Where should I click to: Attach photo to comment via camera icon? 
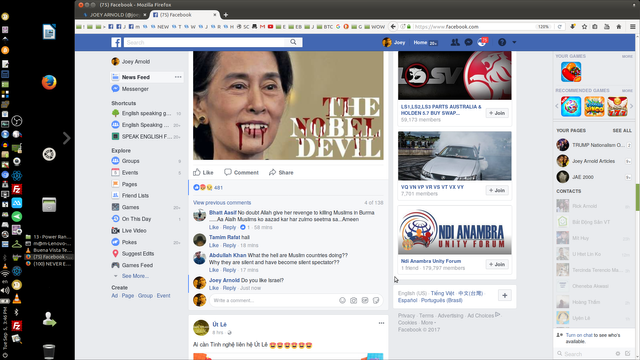(x=353, y=300)
